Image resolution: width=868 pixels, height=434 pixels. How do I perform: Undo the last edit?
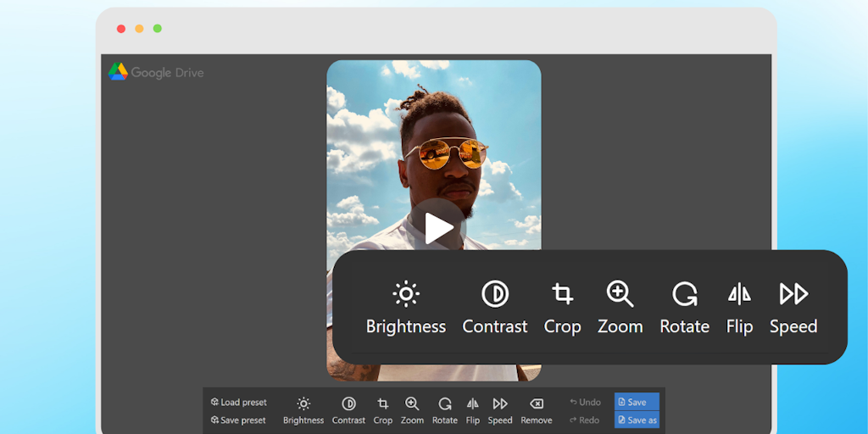[x=586, y=403]
